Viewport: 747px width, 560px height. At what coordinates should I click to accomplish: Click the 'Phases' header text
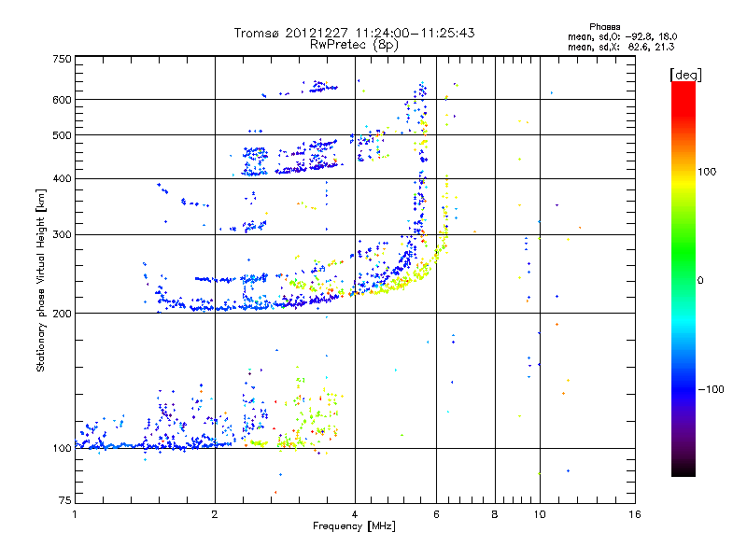(604, 27)
